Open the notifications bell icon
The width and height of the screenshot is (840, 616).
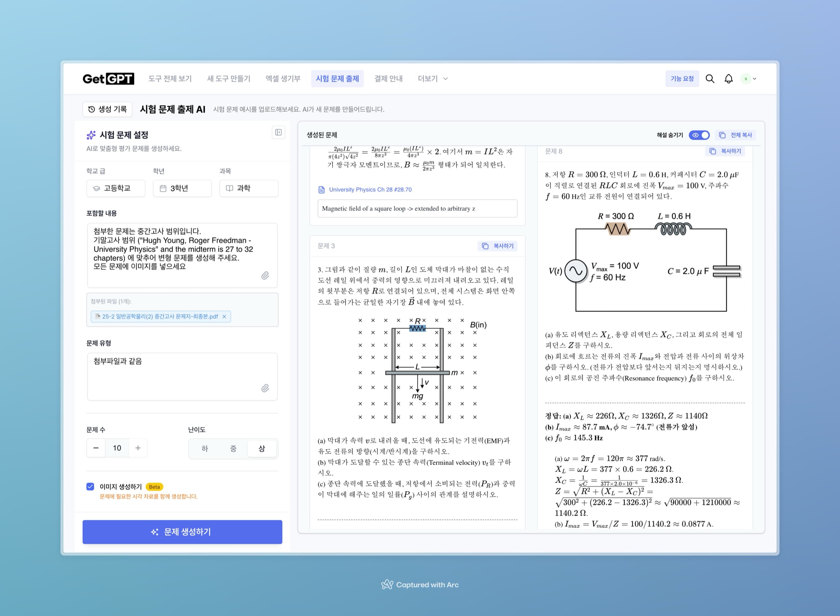pos(728,79)
